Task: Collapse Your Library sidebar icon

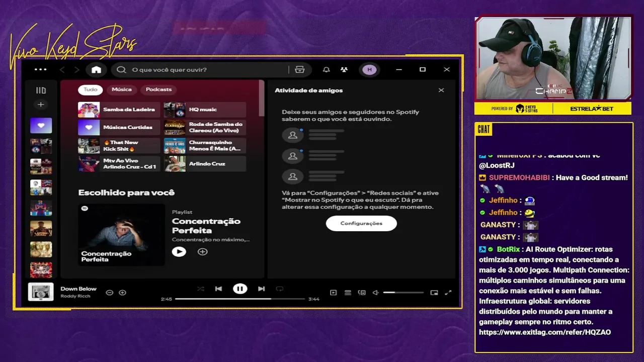Action: 41,90
